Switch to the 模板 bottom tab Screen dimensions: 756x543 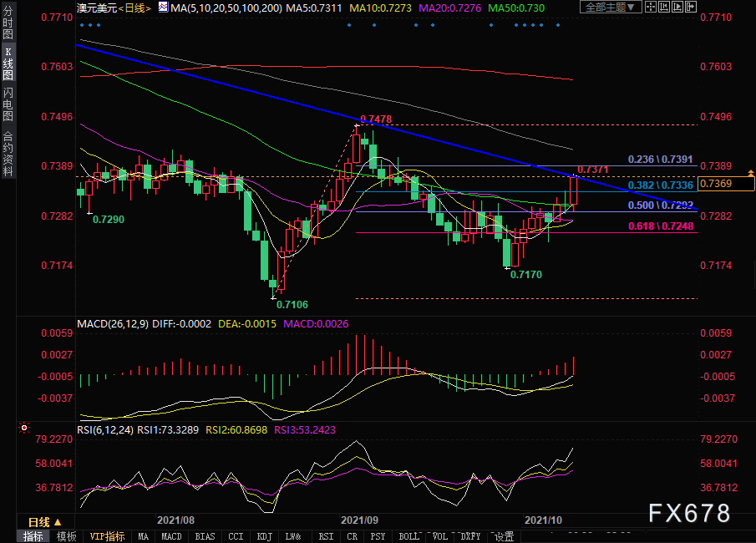click(67, 536)
